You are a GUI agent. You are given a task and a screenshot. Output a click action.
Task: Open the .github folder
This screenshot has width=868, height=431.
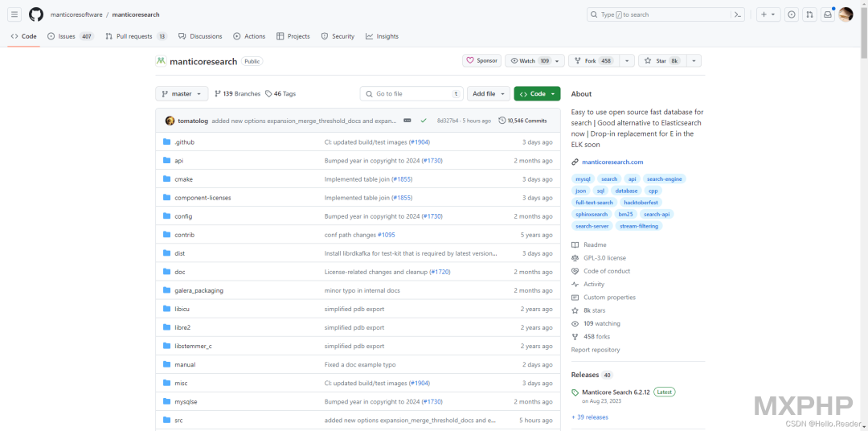(184, 142)
